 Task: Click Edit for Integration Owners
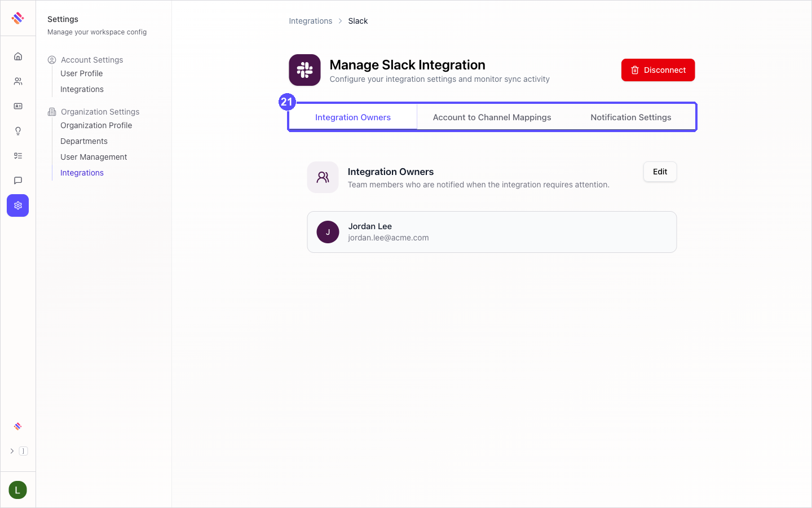click(x=660, y=172)
